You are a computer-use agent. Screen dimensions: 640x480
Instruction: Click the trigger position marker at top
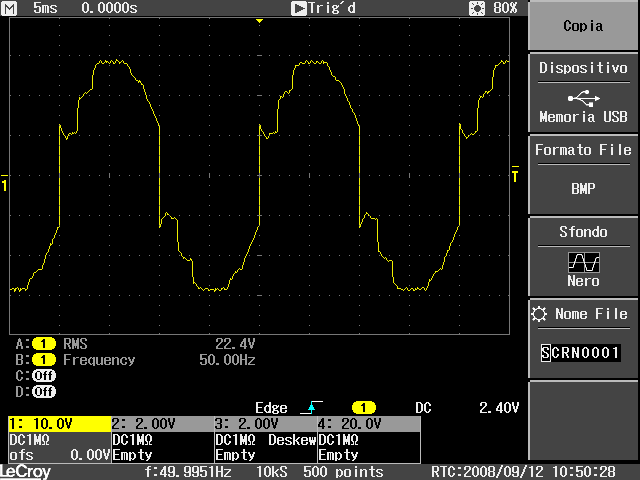click(259, 21)
